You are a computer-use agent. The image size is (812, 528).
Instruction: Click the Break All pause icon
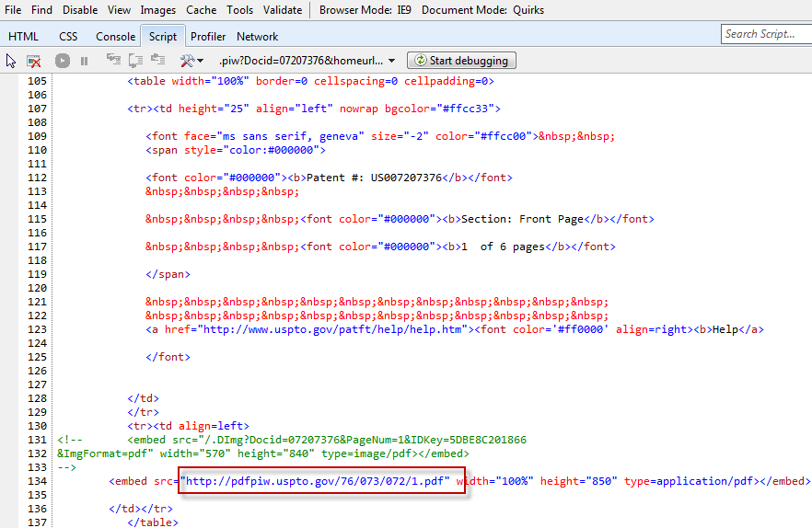(84, 61)
